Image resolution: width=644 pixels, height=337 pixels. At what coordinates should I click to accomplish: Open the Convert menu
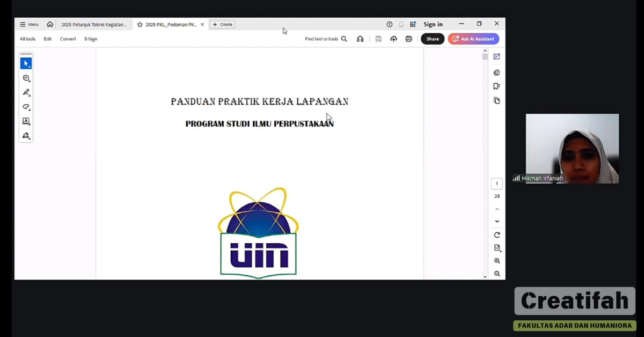tap(68, 39)
